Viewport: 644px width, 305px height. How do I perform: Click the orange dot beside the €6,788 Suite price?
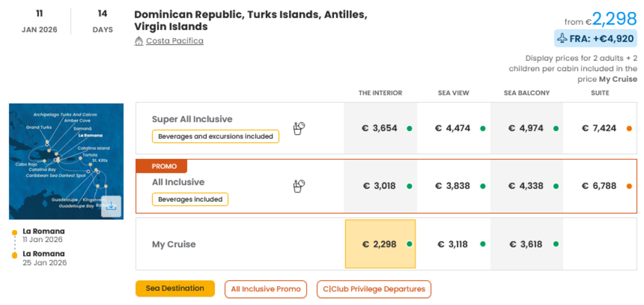click(x=628, y=186)
